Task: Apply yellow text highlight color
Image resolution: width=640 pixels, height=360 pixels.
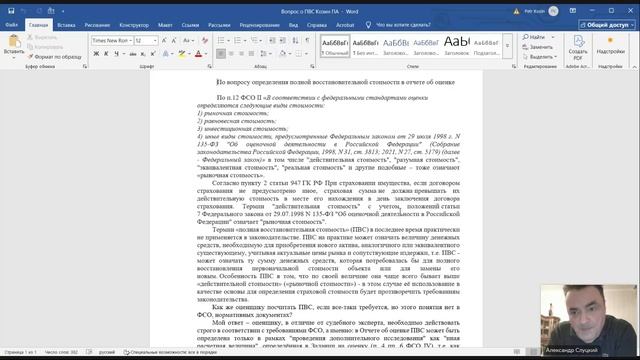Action: point(182,54)
